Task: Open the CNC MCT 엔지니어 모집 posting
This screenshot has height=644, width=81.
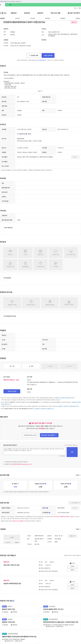Action: coord(11,565)
